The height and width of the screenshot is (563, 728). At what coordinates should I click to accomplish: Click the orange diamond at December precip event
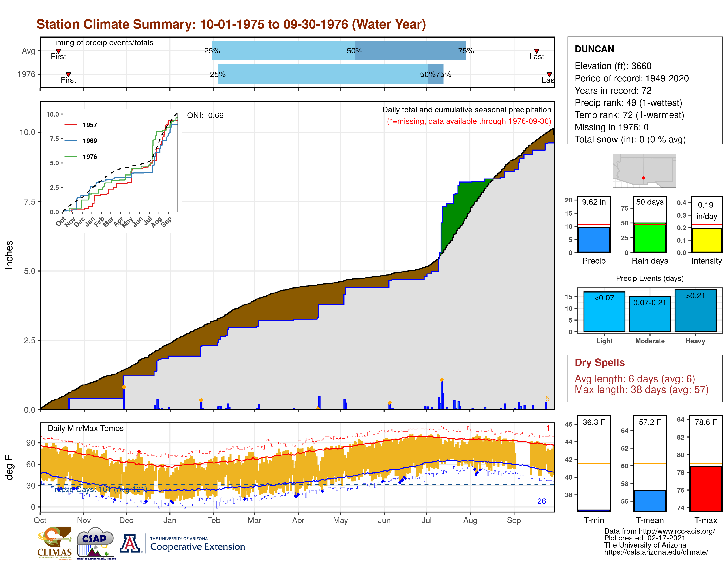(x=123, y=387)
